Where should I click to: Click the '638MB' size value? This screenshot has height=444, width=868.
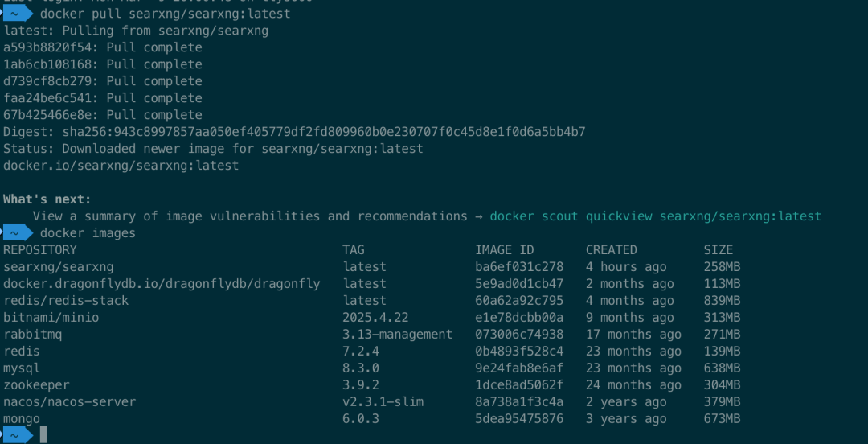tap(722, 368)
